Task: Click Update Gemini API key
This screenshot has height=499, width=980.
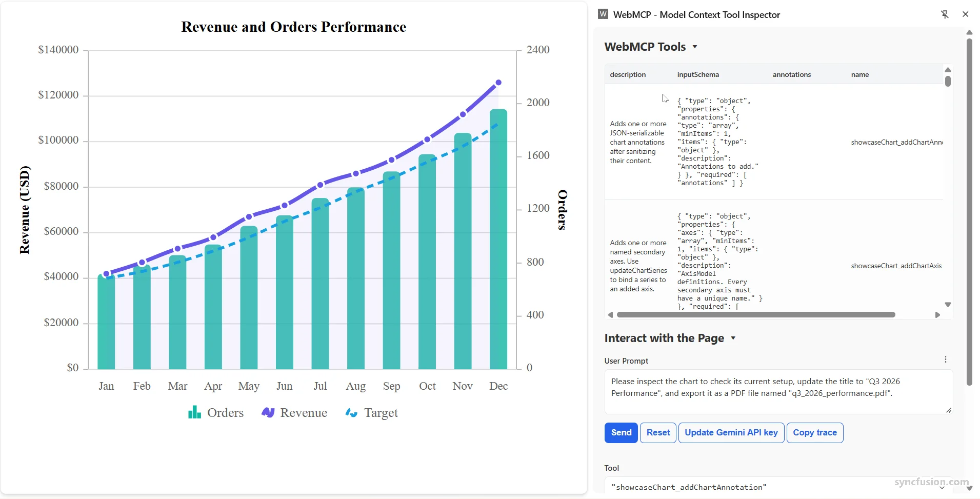Action: (731, 433)
